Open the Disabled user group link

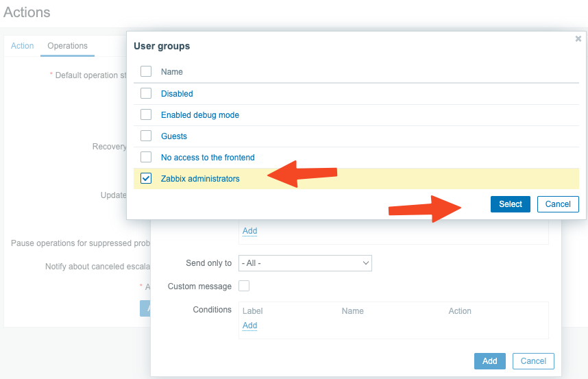click(x=177, y=94)
